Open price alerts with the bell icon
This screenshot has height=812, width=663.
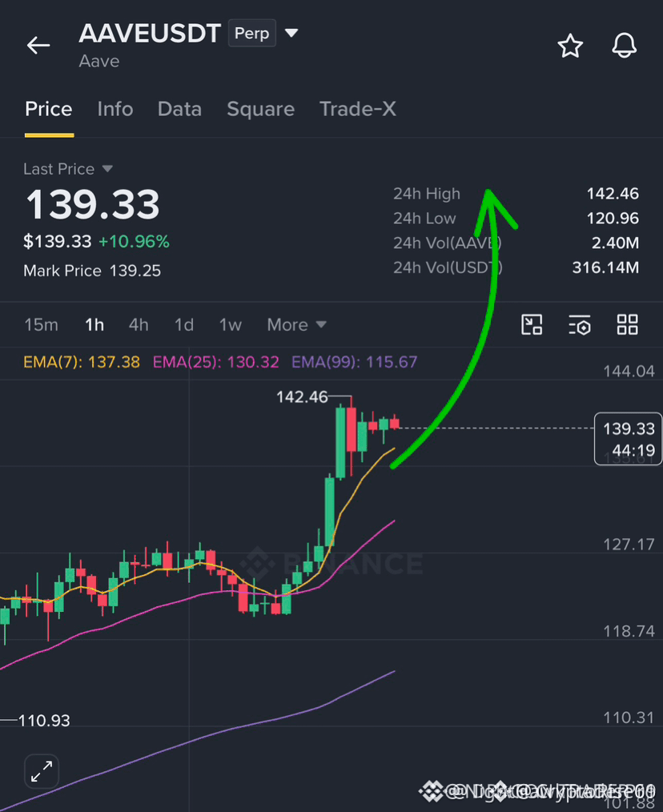[x=624, y=46]
